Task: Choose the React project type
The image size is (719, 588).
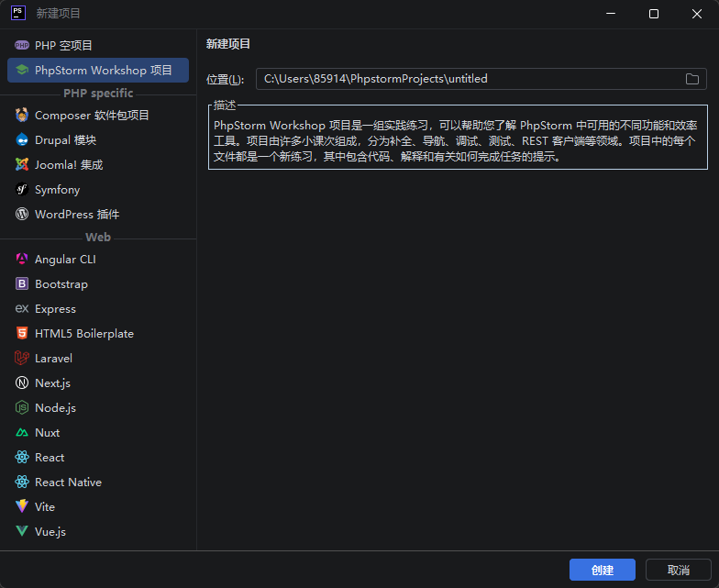Action: pos(98,457)
